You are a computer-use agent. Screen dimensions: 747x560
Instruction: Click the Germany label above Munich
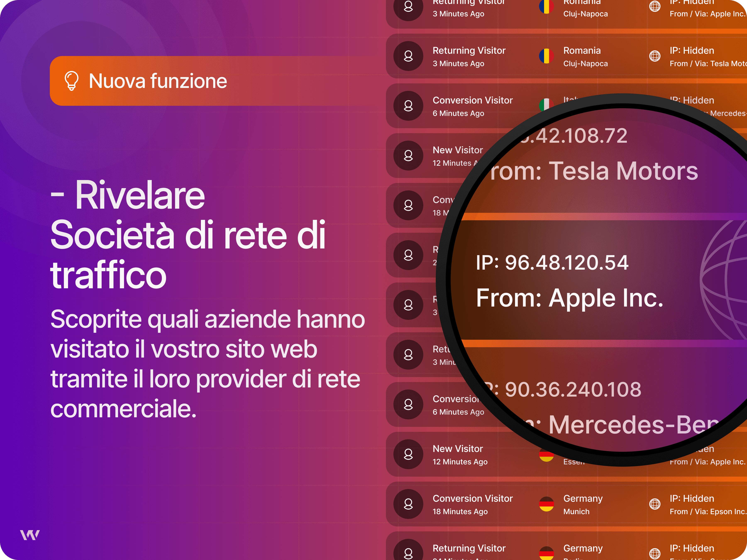click(x=583, y=499)
